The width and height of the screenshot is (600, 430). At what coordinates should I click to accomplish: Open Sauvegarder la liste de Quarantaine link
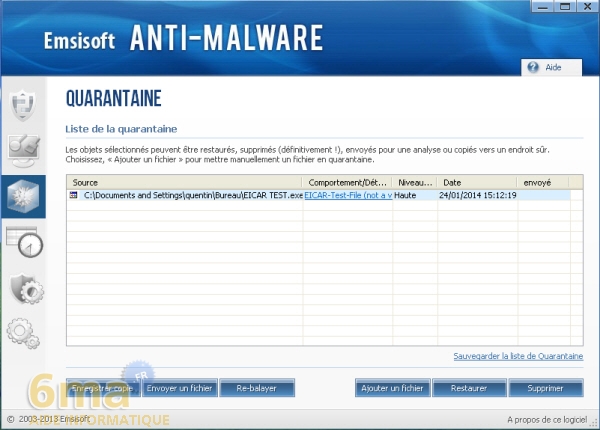click(518, 356)
